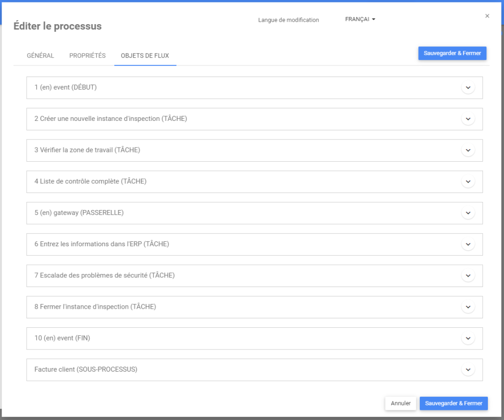
Task: Close the 'Éditer le processus' dialog
Action: 487,16
